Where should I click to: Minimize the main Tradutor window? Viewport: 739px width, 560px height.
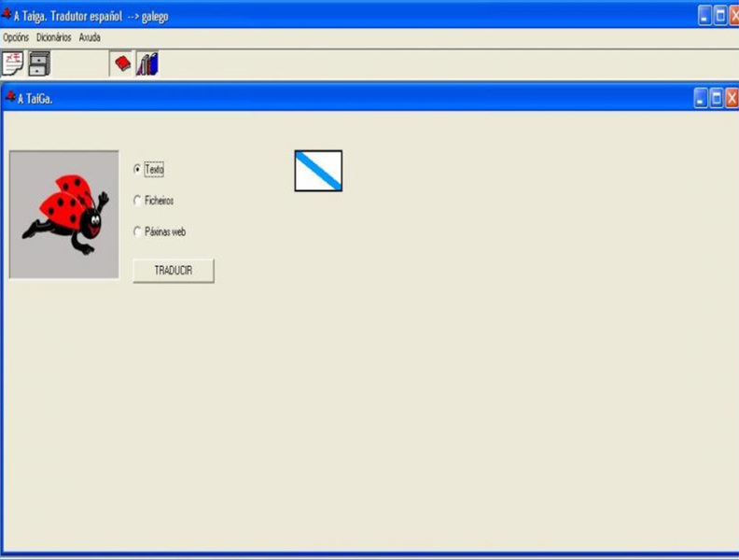coord(704,16)
